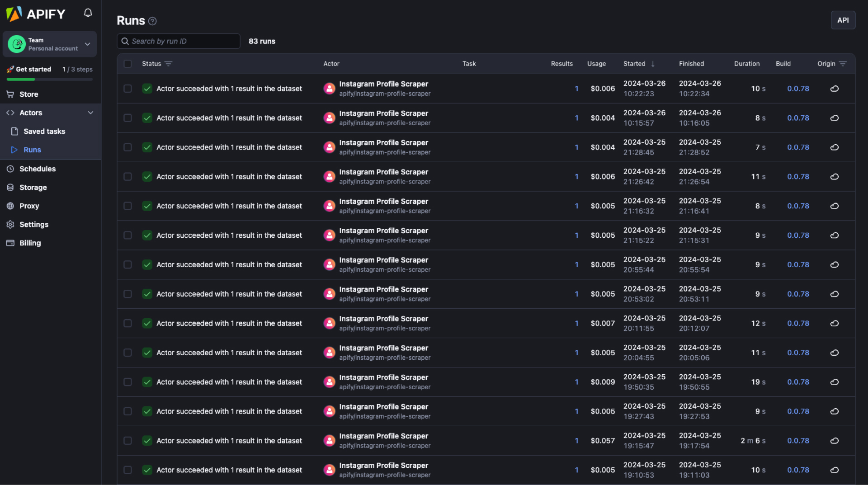Click the help icon beside Runs heading
Image resolution: width=868 pixels, height=485 pixels.
(x=153, y=21)
